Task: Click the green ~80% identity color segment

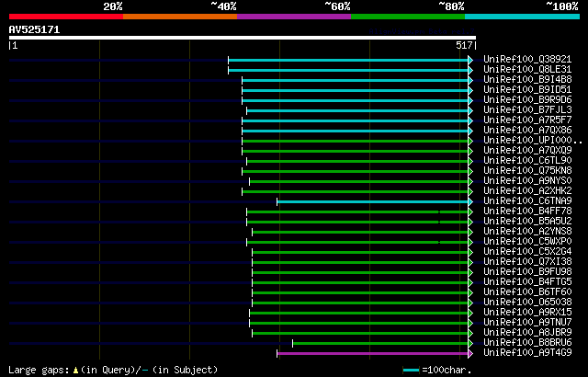Action: point(408,17)
